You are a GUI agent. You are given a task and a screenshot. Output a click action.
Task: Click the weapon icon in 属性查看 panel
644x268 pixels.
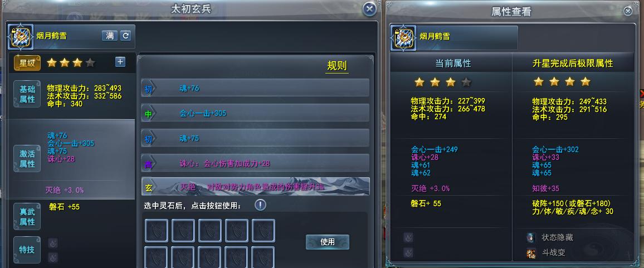403,38
